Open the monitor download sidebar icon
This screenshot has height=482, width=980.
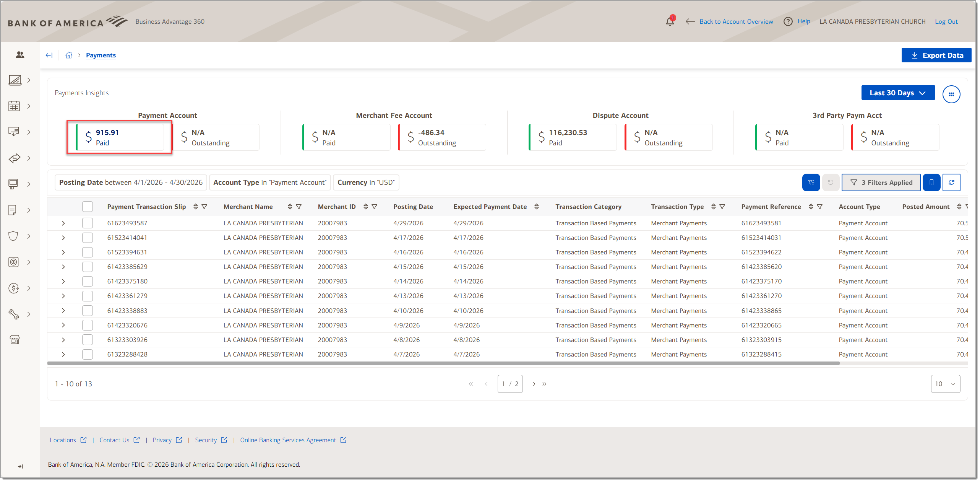[x=14, y=132]
